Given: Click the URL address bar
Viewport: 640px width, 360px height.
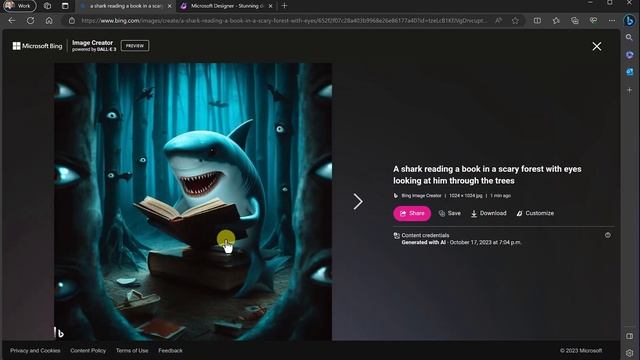Looking at the screenshot, I should tap(283, 20).
